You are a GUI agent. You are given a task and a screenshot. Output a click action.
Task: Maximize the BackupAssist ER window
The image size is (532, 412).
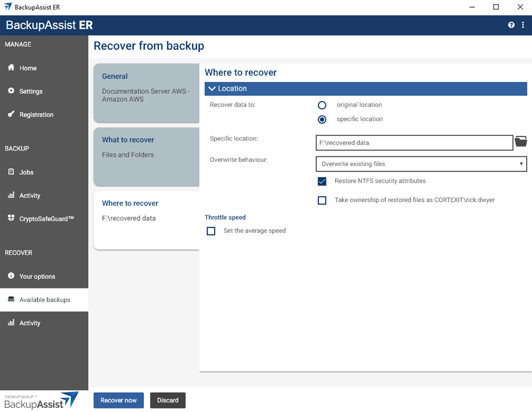click(496, 7)
